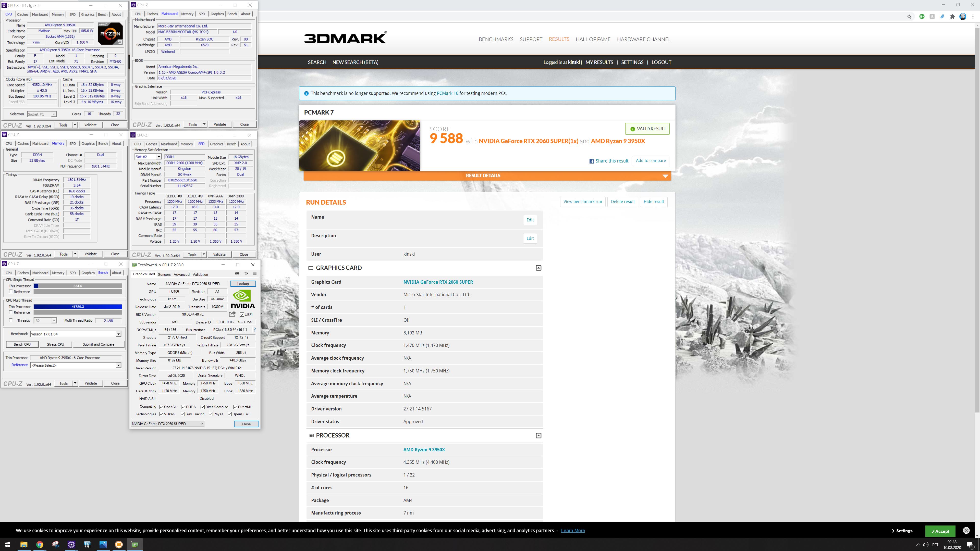Open the Snipping Tool taskbar icon
This screenshot has height=551, width=980.
56,545
